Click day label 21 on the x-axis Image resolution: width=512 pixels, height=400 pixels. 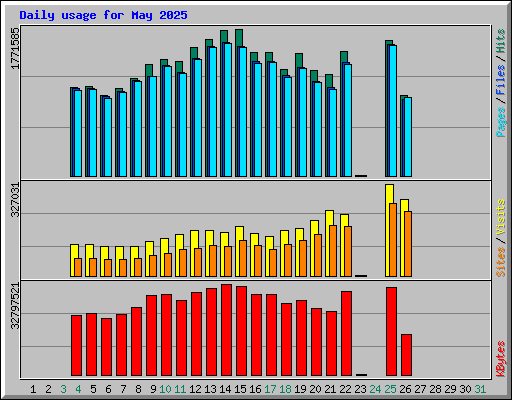pos(330,389)
